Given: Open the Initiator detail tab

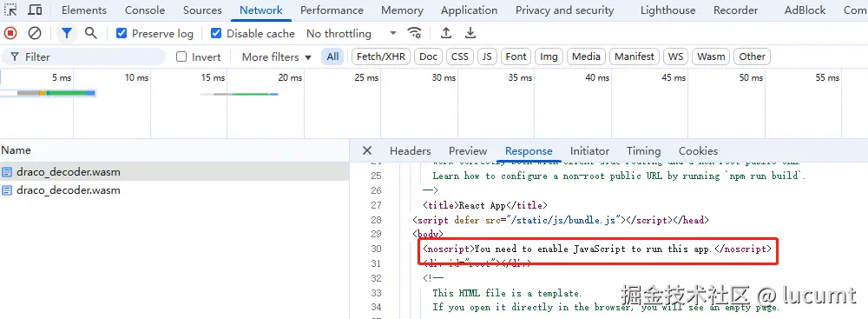Looking at the screenshot, I should [589, 151].
